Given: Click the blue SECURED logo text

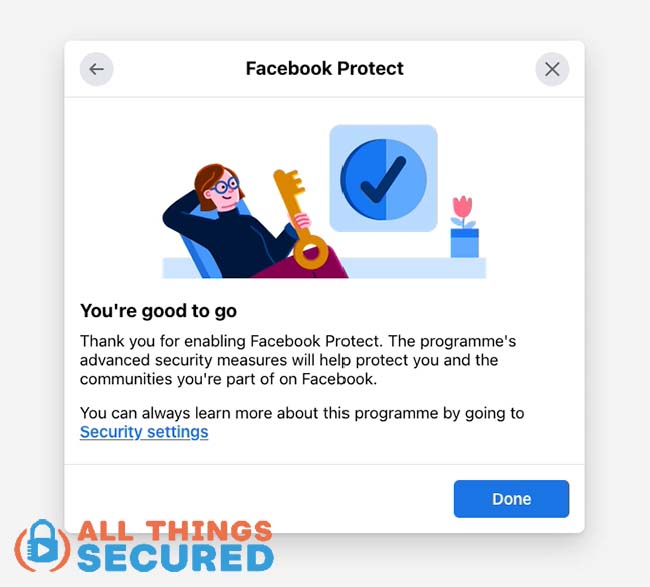Looking at the screenshot, I should 175,558.
